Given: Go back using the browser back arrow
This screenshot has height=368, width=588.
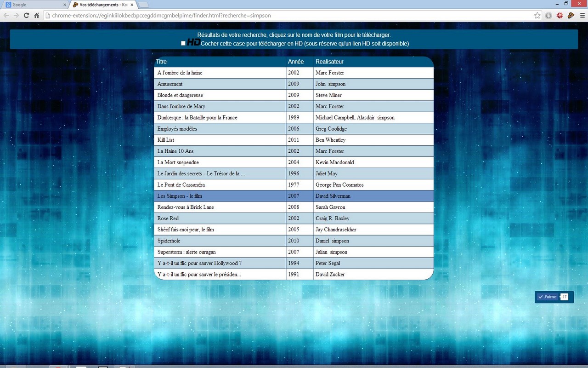Looking at the screenshot, I should pyautogui.click(x=6, y=15).
